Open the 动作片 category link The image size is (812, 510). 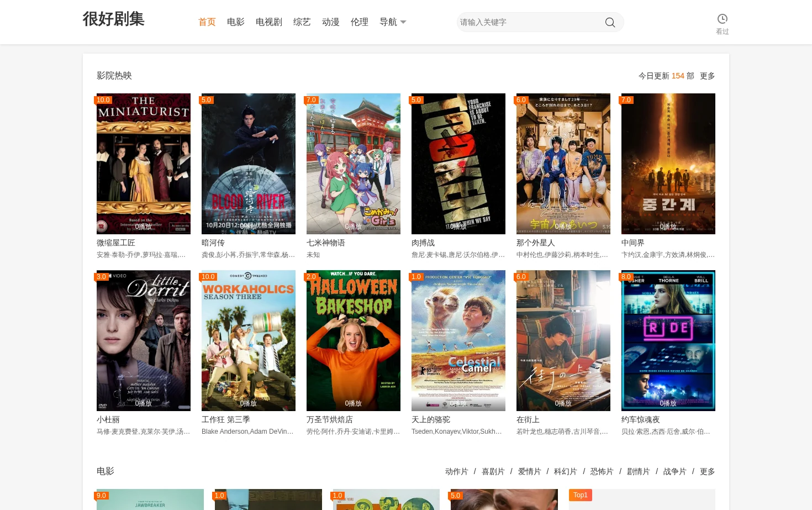click(457, 471)
